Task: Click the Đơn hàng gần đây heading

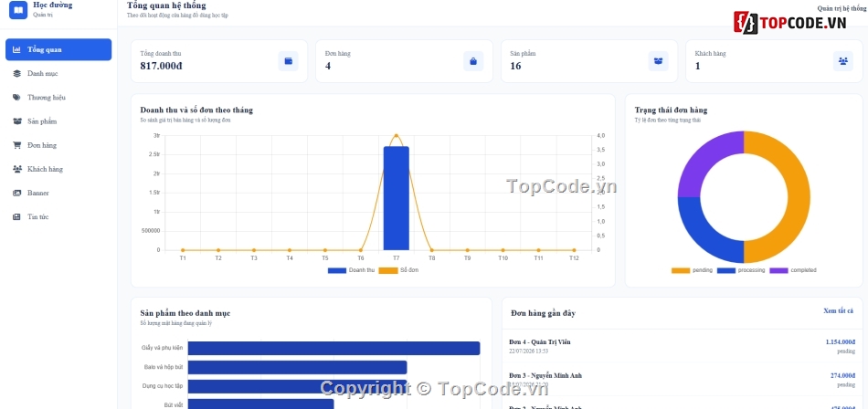Action: pos(543,313)
